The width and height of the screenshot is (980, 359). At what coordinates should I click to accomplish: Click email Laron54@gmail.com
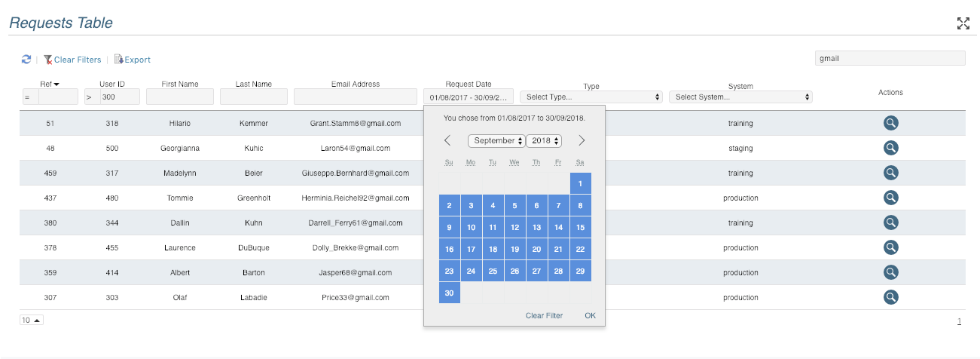(356, 148)
